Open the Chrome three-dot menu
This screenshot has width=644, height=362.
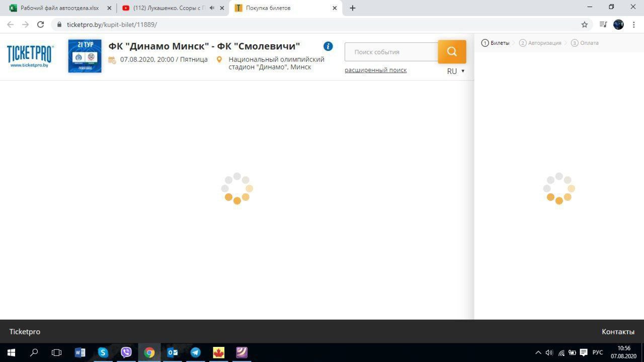pyautogui.click(x=635, y=25)
